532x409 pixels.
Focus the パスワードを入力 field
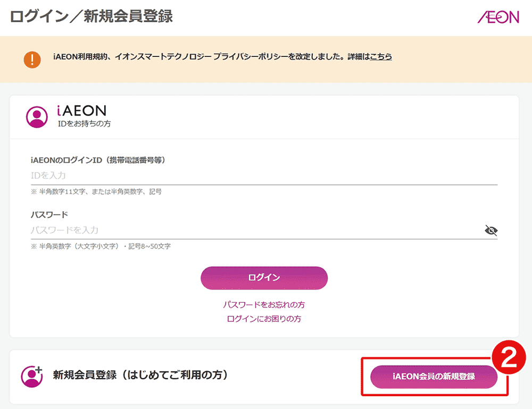255,230
